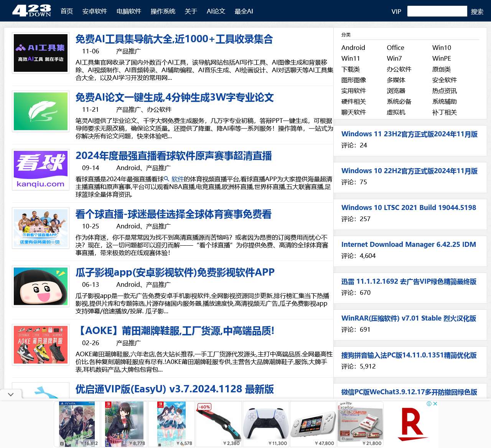The width and height of the screenshot is (491, 448).
Task: Open Windows 10 LTSC 2021 article link
Action: click(x=409, y=207)
